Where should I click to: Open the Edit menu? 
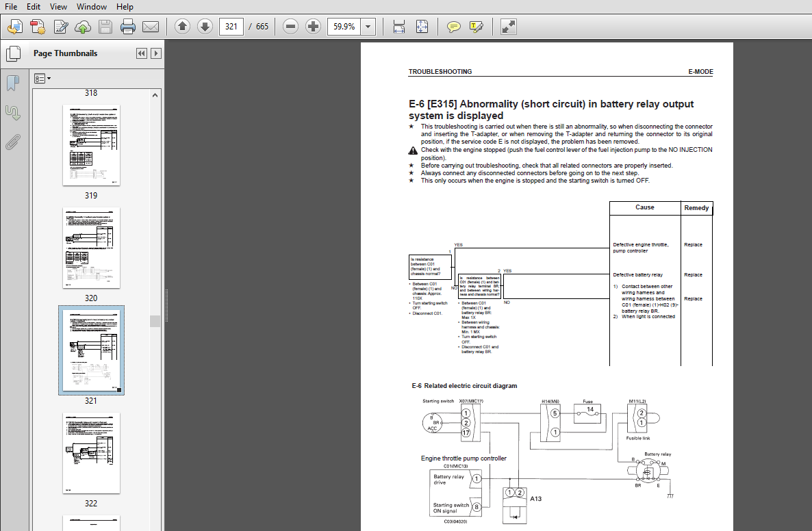point(34,7)
